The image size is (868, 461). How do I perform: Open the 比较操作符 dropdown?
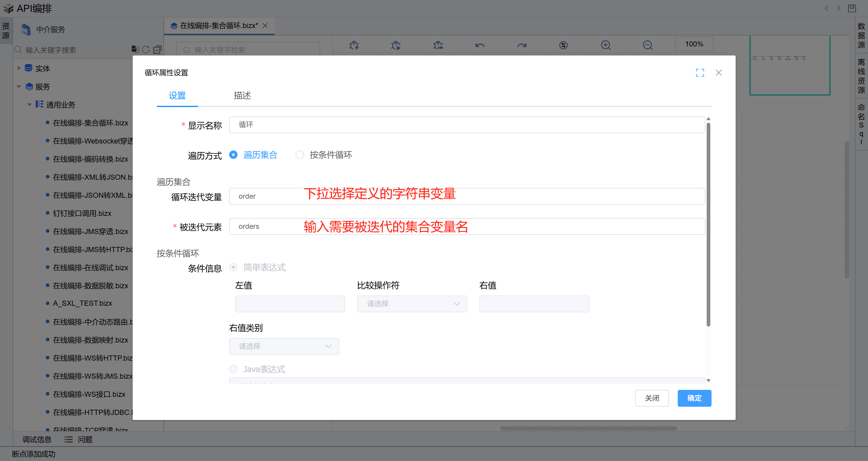412,304
